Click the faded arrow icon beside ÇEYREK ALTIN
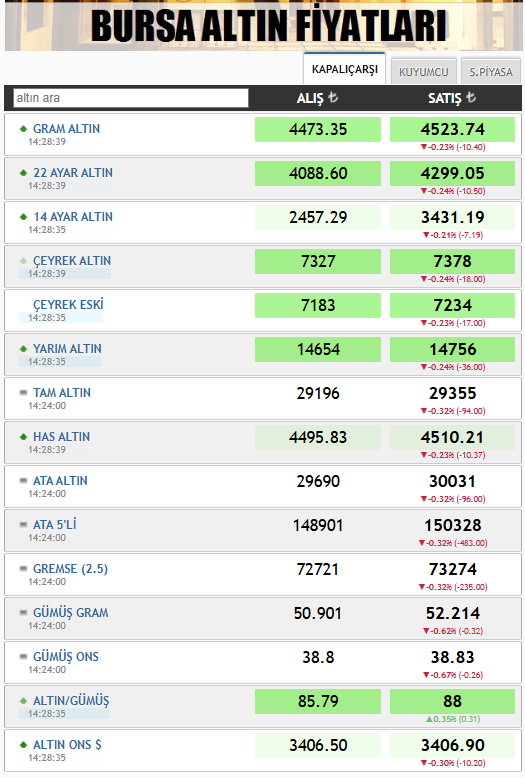Screen dimensions: 525x778 [x=23, y=261]
